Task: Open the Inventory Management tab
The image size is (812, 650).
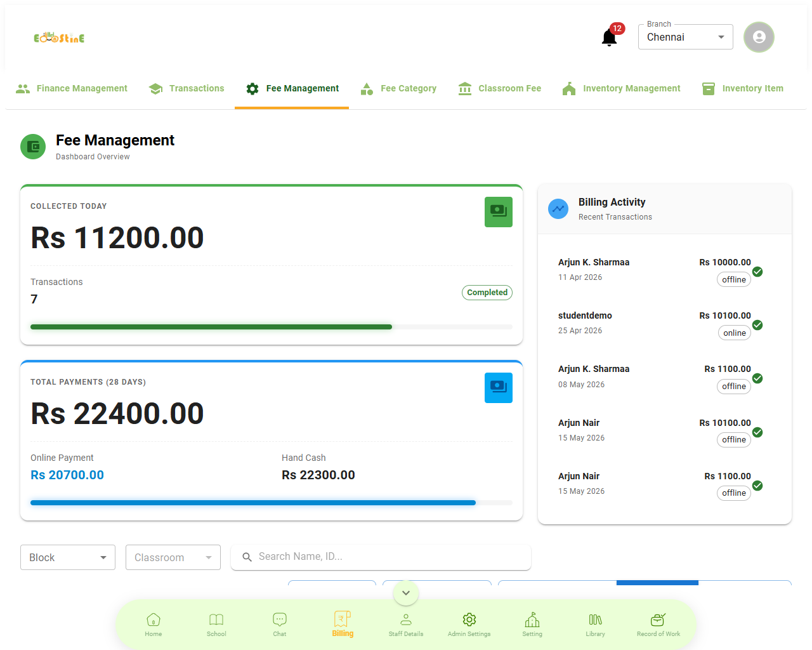Action: tap(621, 89)
